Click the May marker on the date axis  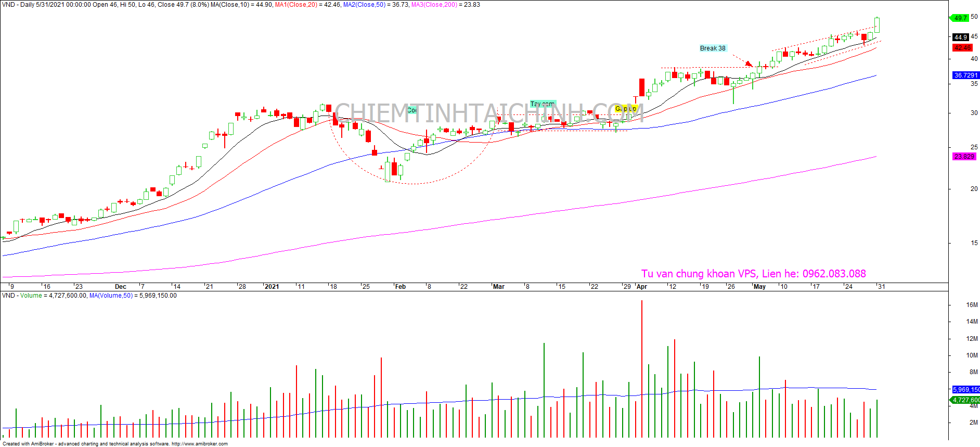click(x=759, y=287)
